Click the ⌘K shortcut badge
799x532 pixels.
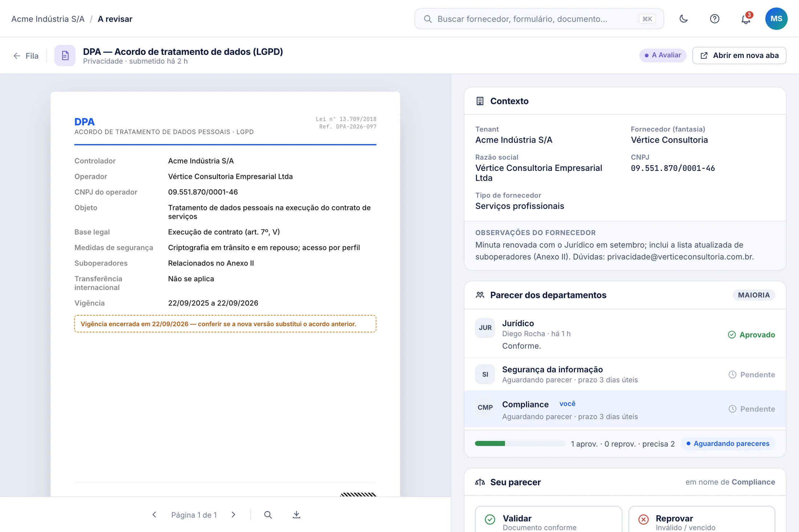click(x=647, y=19)
